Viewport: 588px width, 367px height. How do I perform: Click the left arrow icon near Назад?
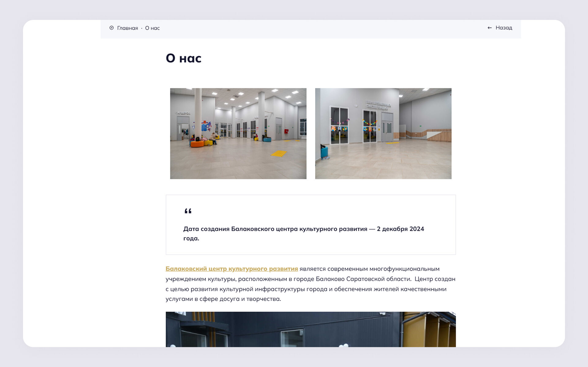click(489, 28)
